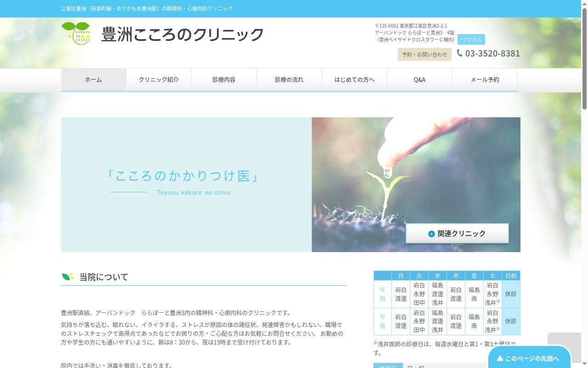Image resolution: width=588 pixels, height=368 pixels.
Task: Click the 午後 月曜 岩白 渡邊 cell
Action: tap(401, 321)
